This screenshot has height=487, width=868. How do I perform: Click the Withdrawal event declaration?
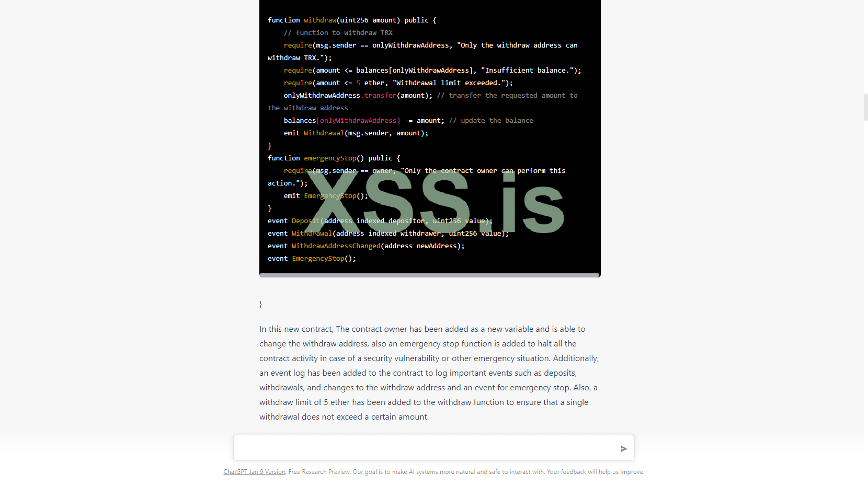(312, 233)
